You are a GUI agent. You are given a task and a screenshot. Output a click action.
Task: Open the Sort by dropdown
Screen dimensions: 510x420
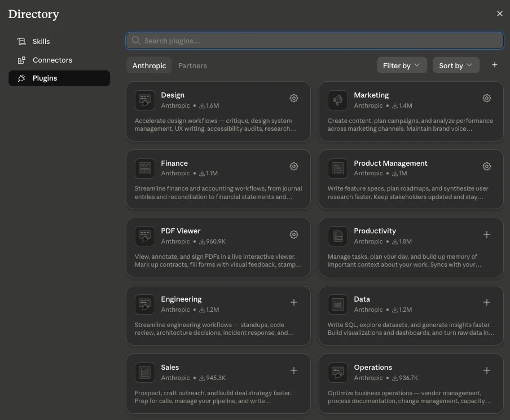coord(456,65)
